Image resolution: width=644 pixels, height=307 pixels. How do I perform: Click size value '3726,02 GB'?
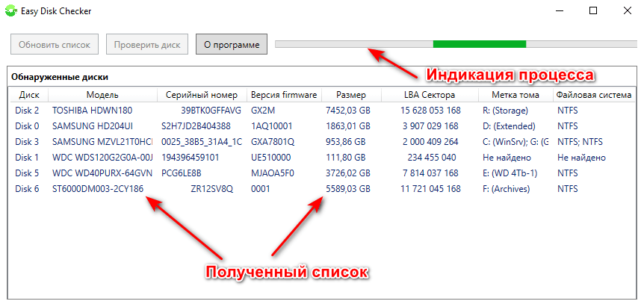tap(348, 173)
